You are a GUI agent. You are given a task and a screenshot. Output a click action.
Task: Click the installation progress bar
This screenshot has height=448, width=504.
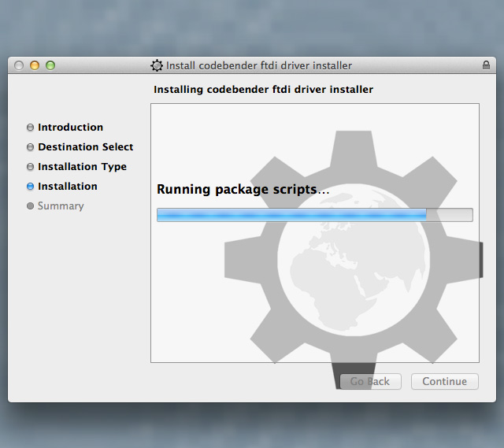tap(314, 215)
